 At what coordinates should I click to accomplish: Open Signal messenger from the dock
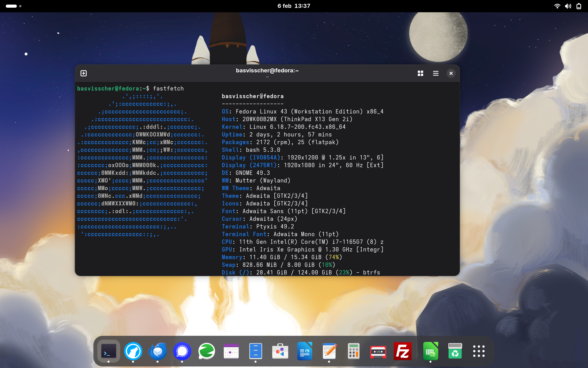[182, 351]
